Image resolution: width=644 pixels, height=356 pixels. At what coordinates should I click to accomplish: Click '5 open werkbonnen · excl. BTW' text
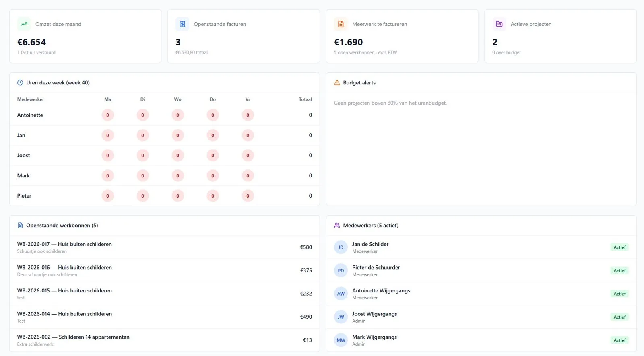[x=365, y=53]
